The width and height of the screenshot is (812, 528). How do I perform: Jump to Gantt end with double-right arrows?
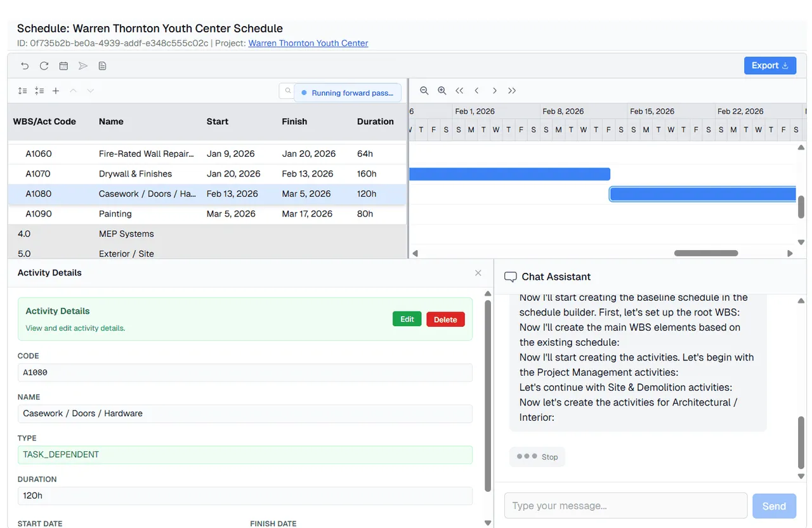[x=512, y=91]
